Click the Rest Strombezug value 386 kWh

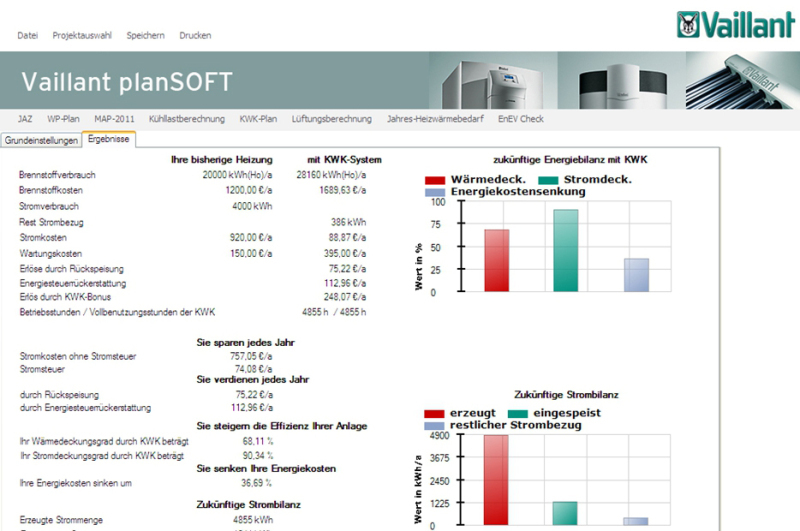click(348, 222)
